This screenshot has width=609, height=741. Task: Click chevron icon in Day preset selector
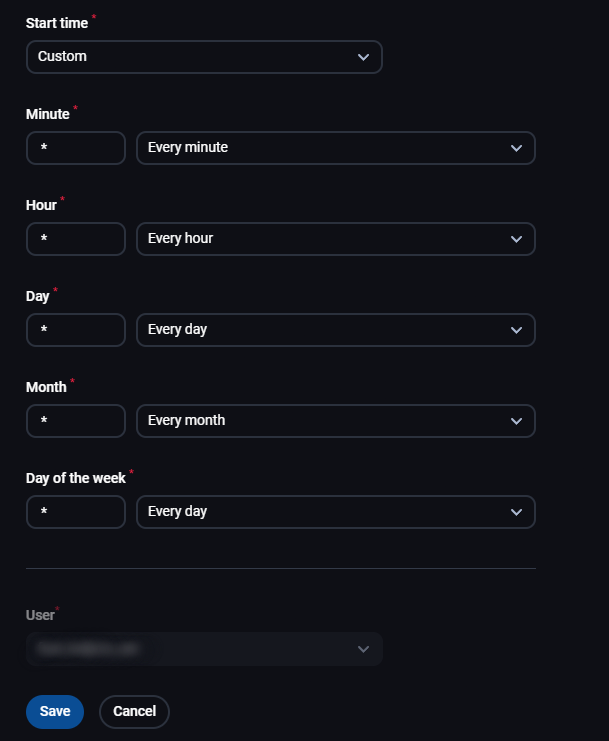(x=516, y=330)
